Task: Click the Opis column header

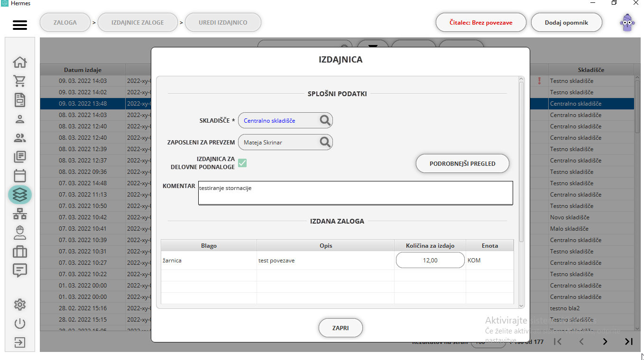Action: coord(326,245)
